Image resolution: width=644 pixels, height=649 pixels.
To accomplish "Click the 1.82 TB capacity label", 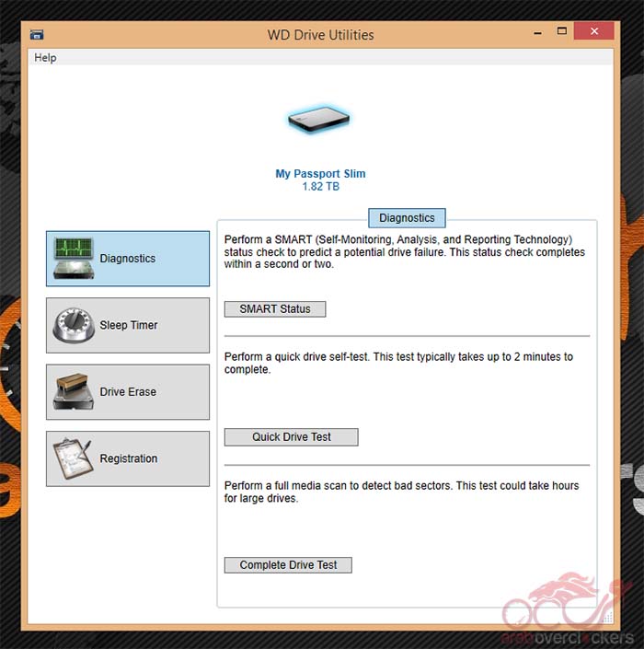I will (x=320, y=186).
